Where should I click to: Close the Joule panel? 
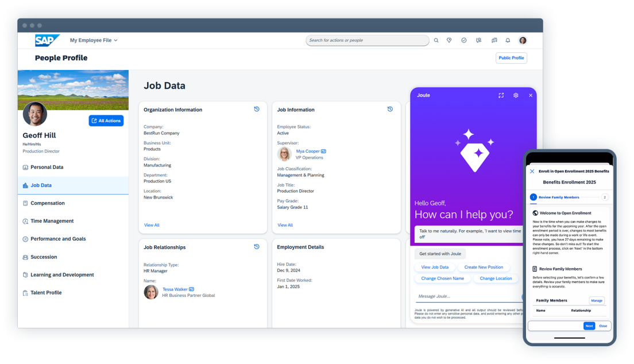(531, 95)
